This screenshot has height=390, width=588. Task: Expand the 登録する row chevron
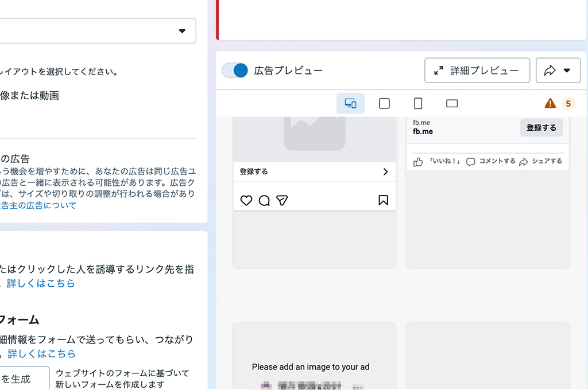pyautogui.click(x=385, y=171)
